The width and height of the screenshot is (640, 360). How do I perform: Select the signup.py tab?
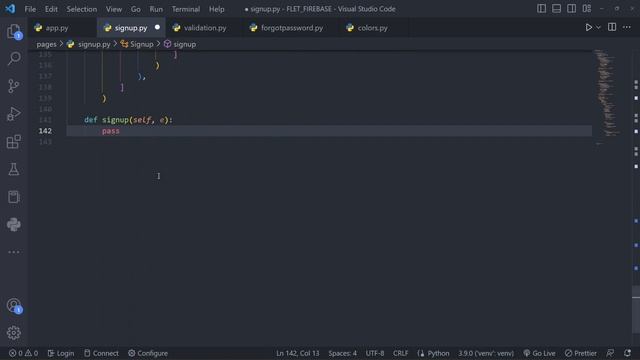131,28
